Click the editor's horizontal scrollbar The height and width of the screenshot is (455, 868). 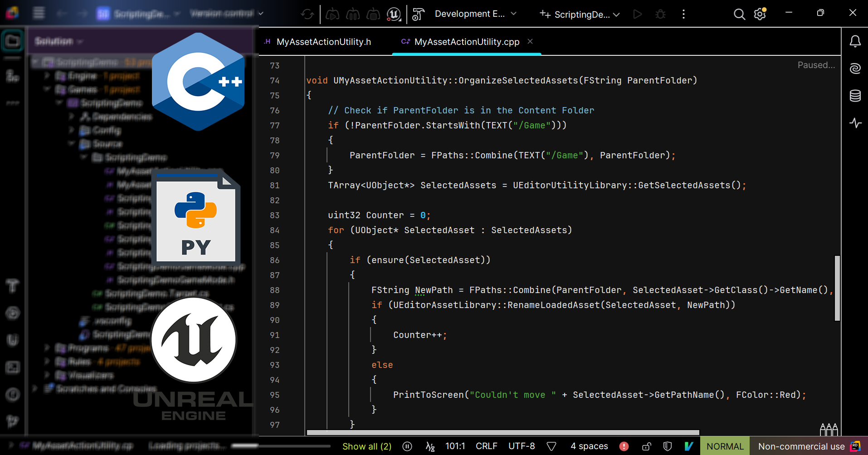(503, 432)
